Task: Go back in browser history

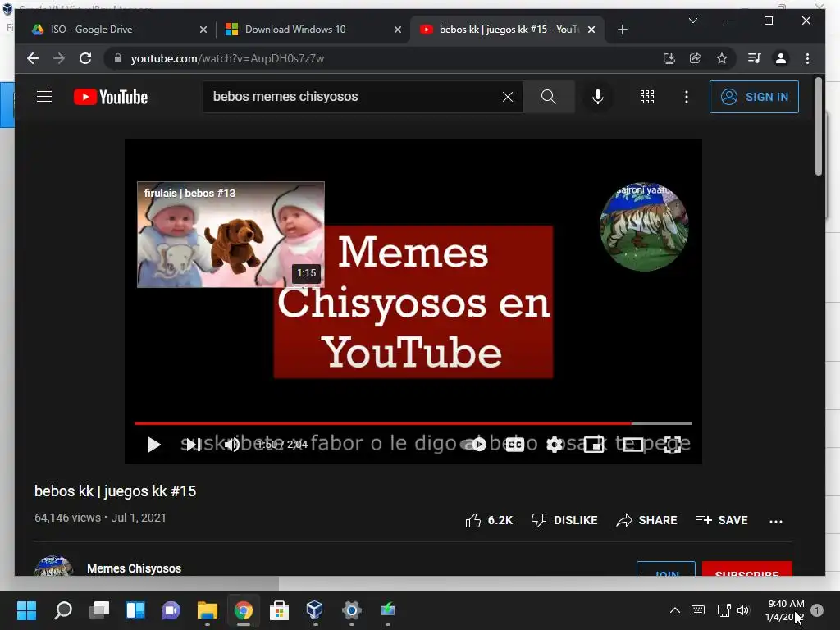Action: (33, 58)
